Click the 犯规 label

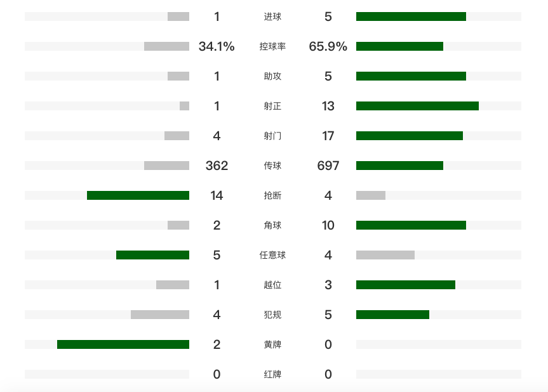pos(272,315)
